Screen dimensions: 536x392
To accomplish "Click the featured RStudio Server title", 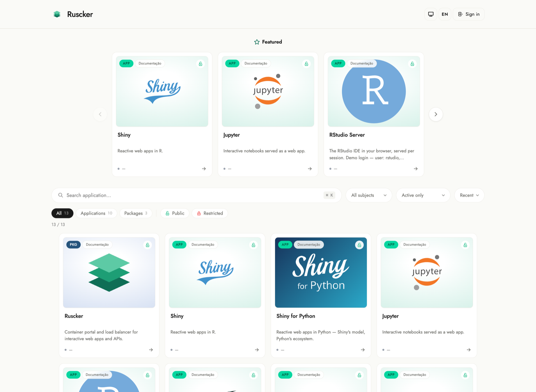I will [347, 135].
